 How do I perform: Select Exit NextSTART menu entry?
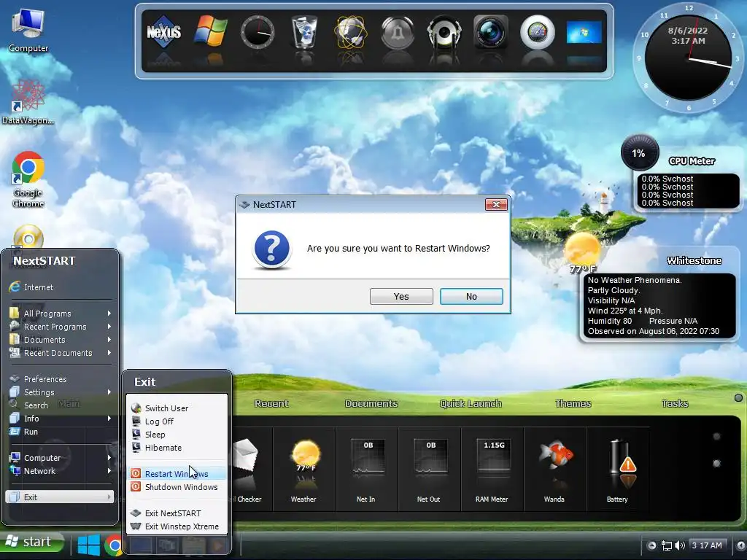177,513
